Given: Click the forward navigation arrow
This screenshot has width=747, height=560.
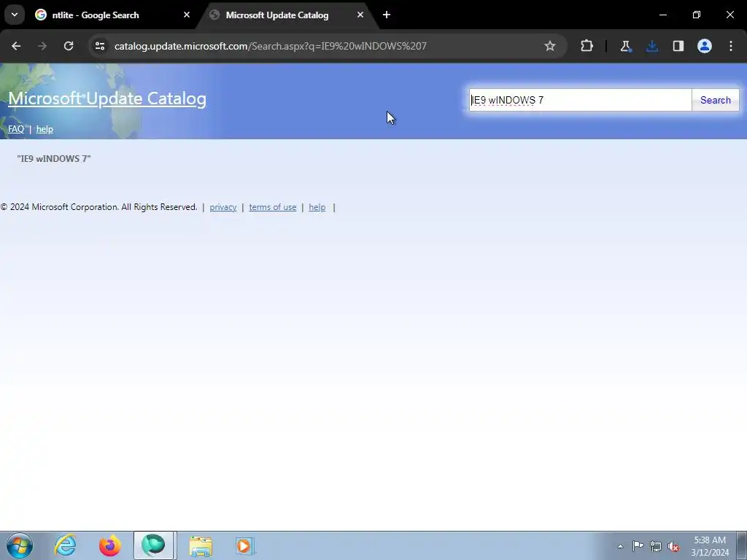Looking at the screenshot, I should (x=42, y=46).
